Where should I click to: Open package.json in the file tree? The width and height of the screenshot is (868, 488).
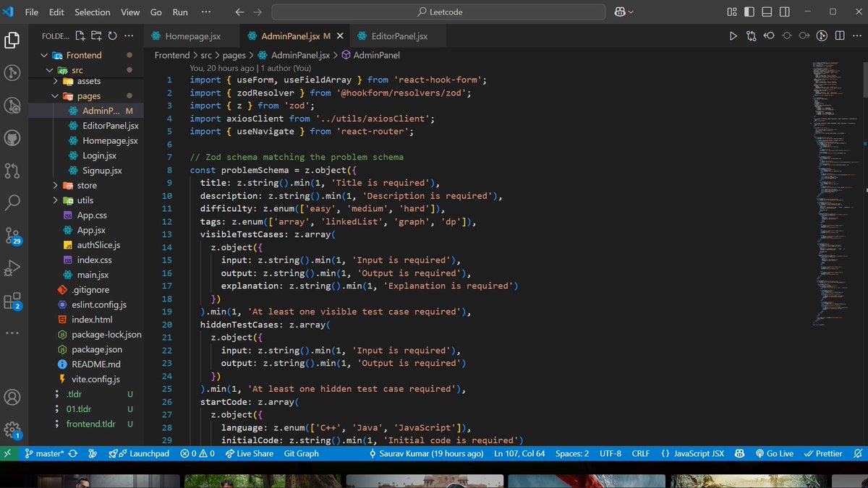point(97,349)
